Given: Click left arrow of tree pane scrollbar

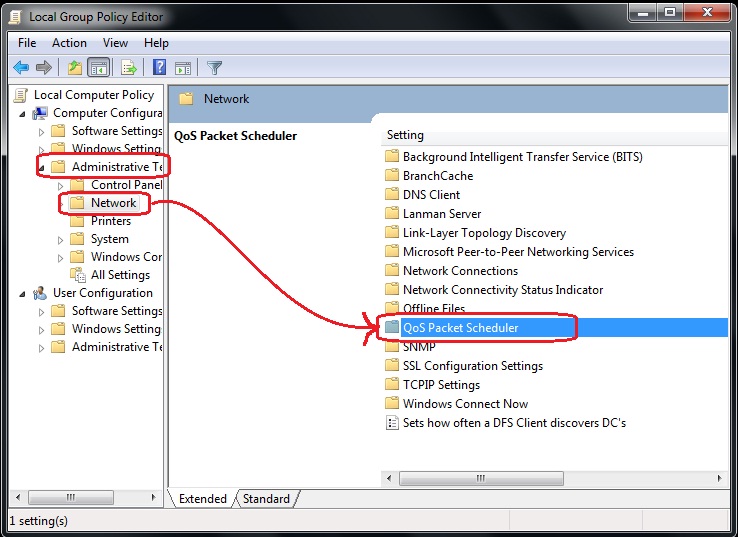Looking at the screenshot, I should [18, 497].
